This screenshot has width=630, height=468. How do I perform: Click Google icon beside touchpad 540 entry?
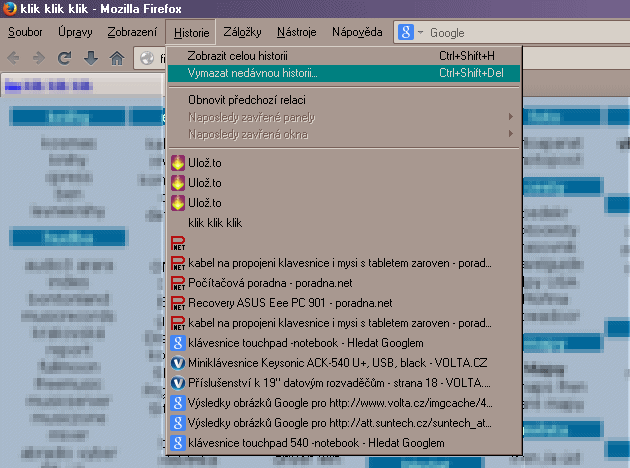tap(178, 443)
